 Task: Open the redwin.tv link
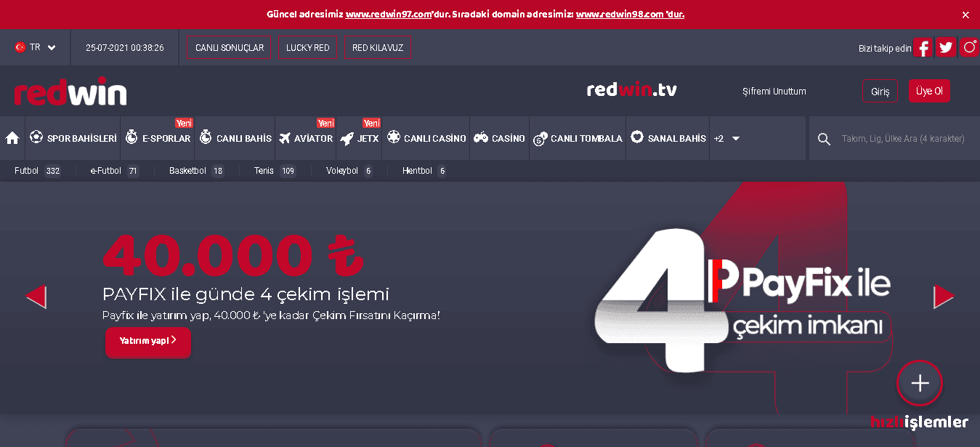point(632,90)
